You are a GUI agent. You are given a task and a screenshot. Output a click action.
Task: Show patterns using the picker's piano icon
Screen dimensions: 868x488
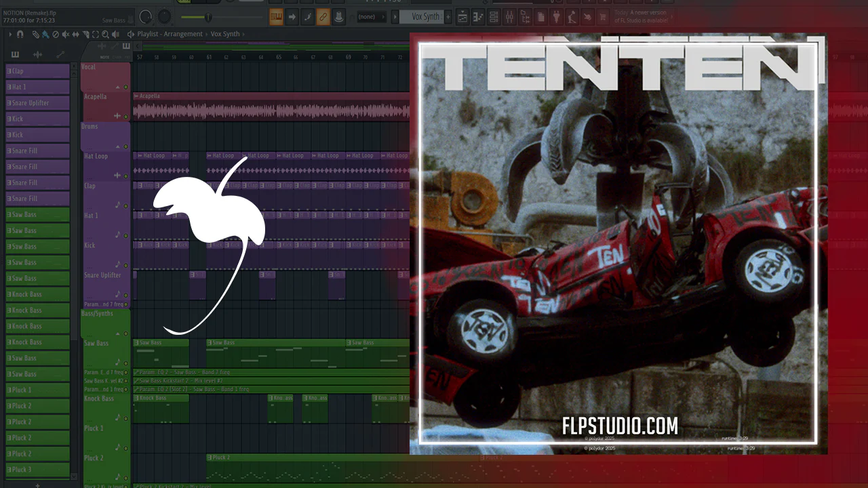click(x=16, y=54)
